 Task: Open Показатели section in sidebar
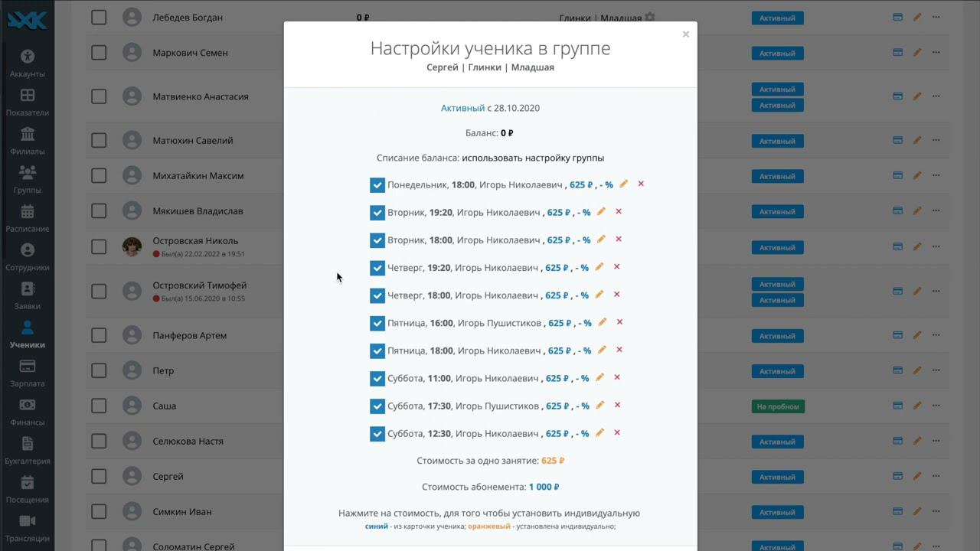point(28,102)
